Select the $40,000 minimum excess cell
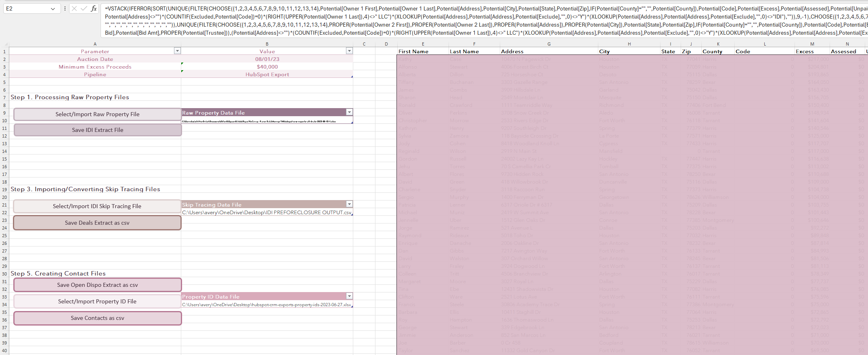Viewport: 868px width, 355px height. [x=267, y=67]
